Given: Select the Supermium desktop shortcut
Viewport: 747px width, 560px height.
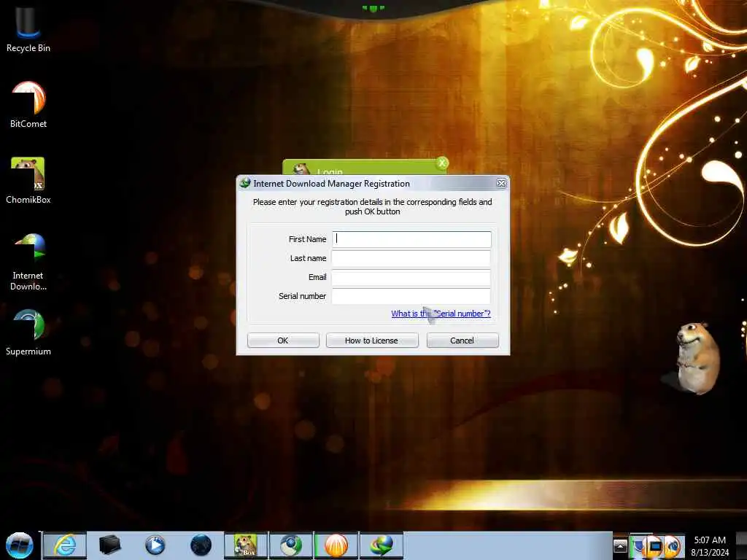Looking at the screenshot, I should tap(28, 332).
